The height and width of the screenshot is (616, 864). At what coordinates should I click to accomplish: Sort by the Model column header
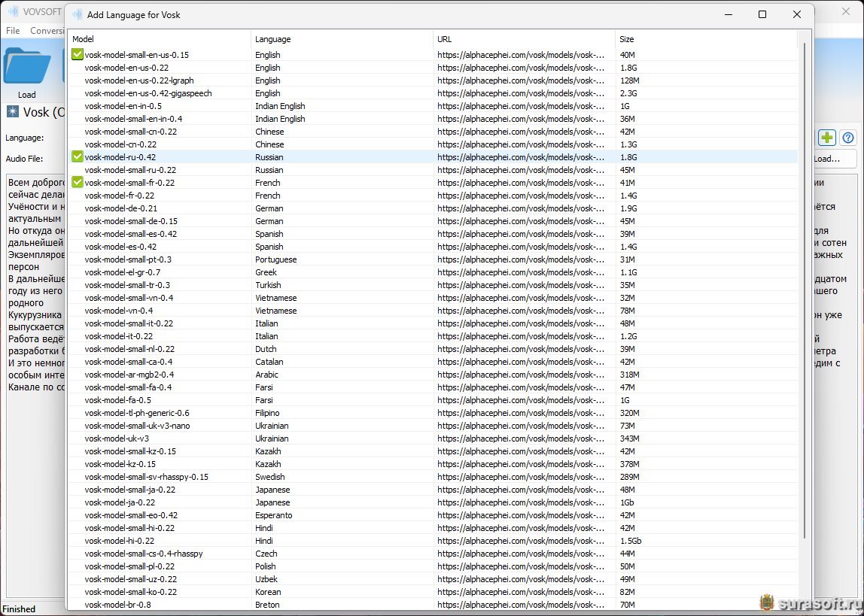click(x=160, y=39)
